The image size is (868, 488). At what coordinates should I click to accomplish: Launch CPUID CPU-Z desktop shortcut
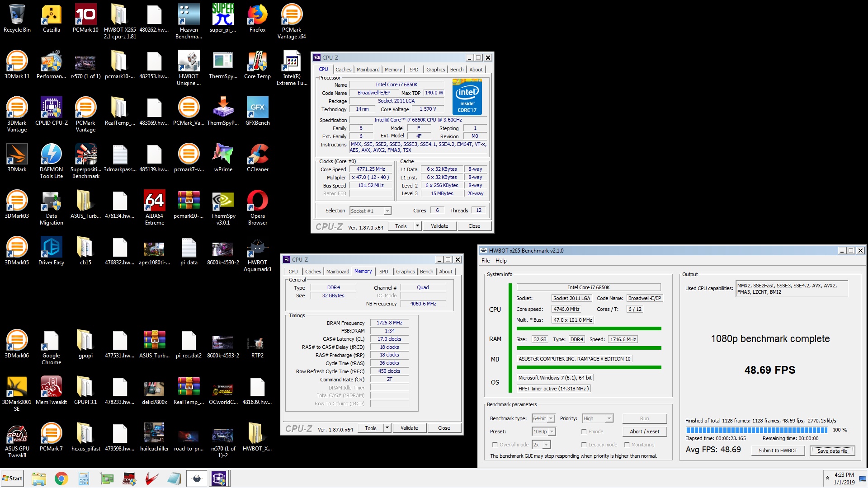tap(51, 111)
